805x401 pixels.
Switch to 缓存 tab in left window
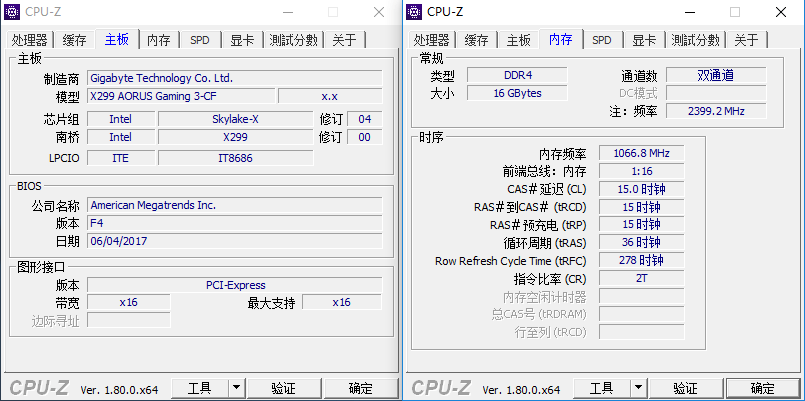click(74, 40)
